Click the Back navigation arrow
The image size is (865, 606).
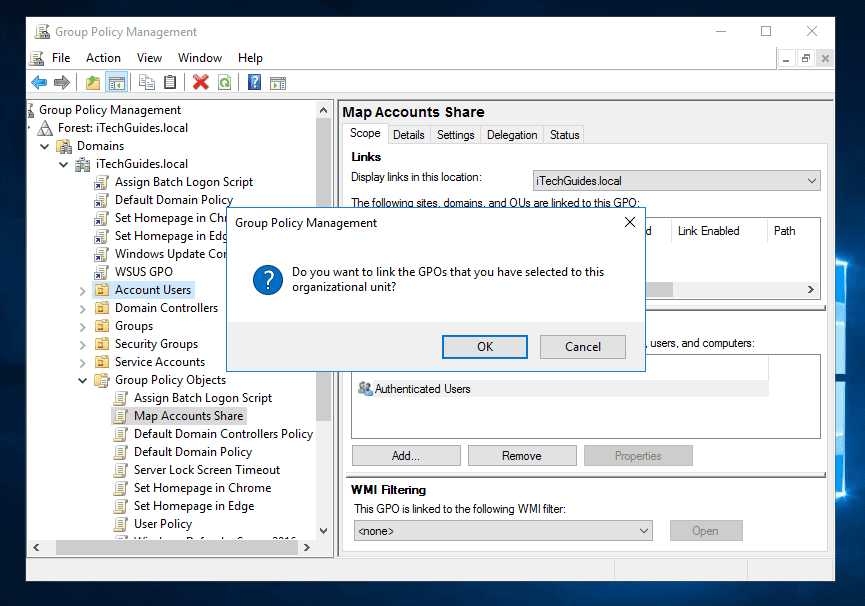click(38, 82)
